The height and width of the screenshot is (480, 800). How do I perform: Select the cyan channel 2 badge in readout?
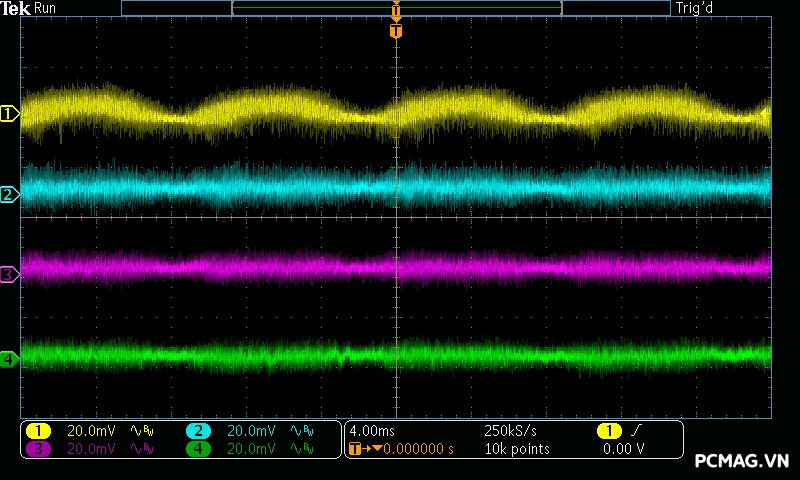pyautogui.click(x=198, y=430)
